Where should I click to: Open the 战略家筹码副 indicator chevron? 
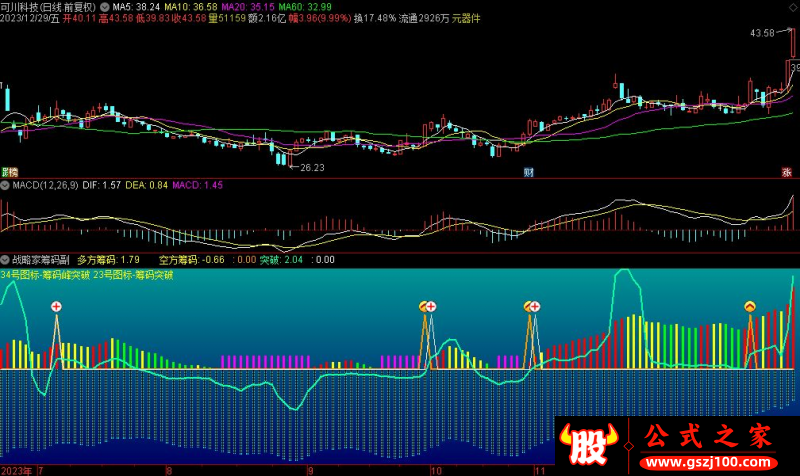(5, 260)
